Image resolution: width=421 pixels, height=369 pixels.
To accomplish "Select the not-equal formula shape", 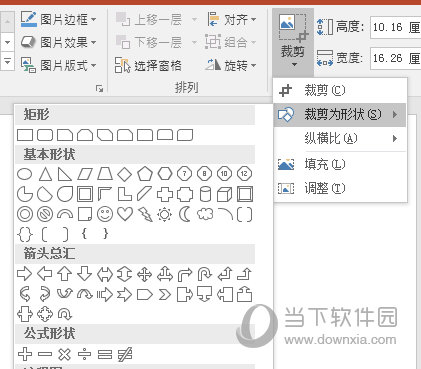I will (x=125, y=354).
